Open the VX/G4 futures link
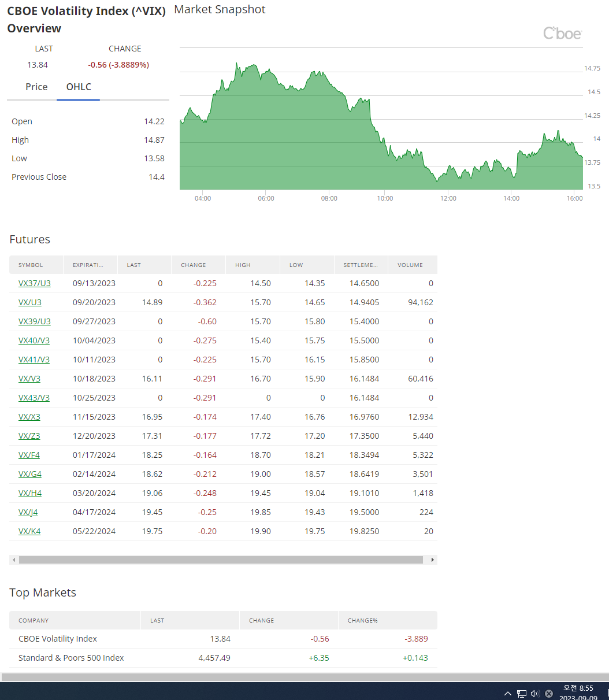 30,474
